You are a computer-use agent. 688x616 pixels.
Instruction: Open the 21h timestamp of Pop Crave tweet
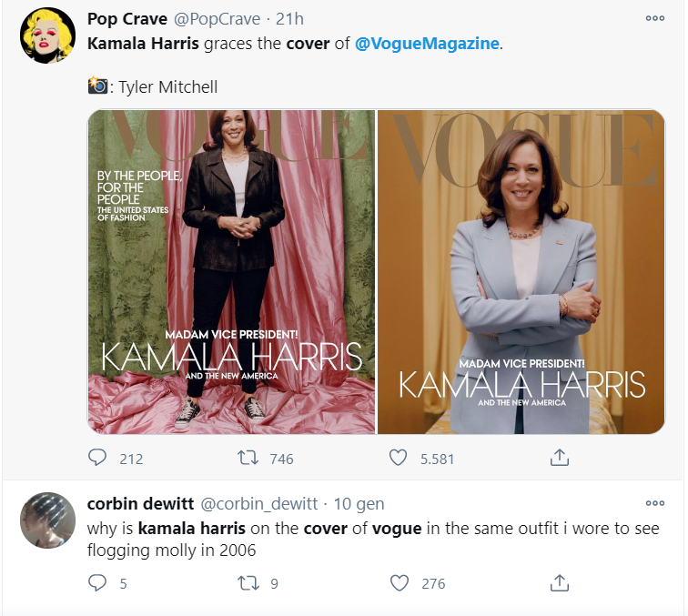(x=288, y=19)
